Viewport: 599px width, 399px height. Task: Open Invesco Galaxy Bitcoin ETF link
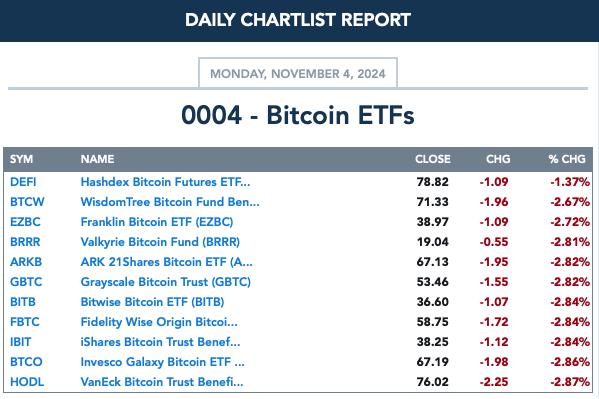(x=162, y=362)
